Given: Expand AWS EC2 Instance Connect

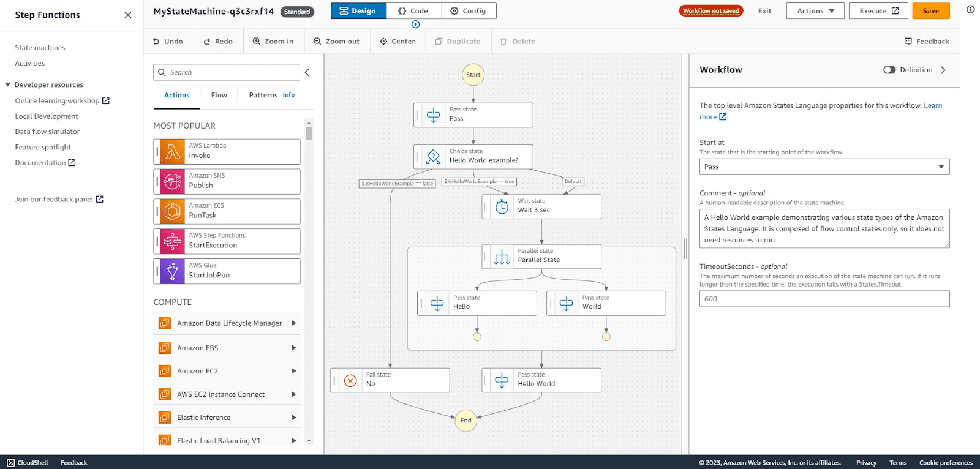Looking at the screenshot, I should (x=293, y=394).
